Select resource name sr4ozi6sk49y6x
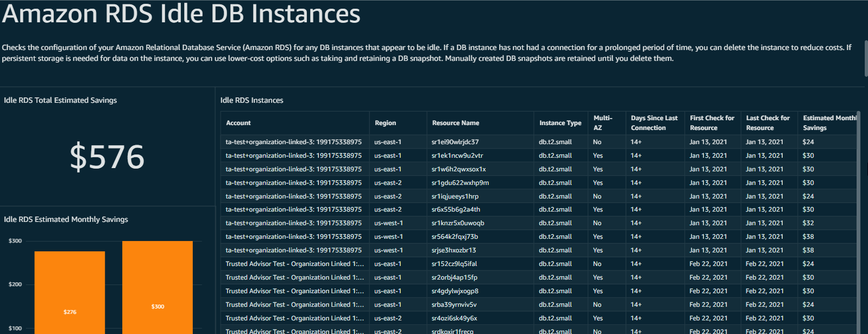This screenshot has height=334, width=868. click(454, 318)
